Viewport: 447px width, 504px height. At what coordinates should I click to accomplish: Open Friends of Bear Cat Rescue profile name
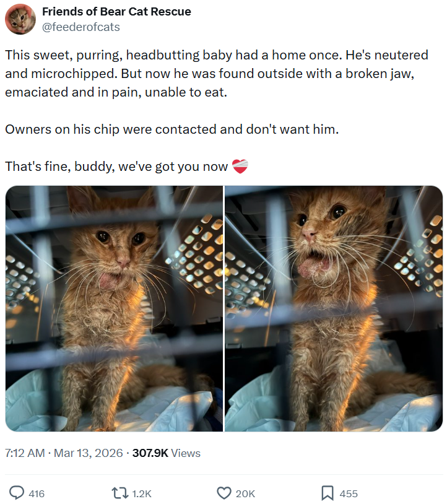coord(116,12)
